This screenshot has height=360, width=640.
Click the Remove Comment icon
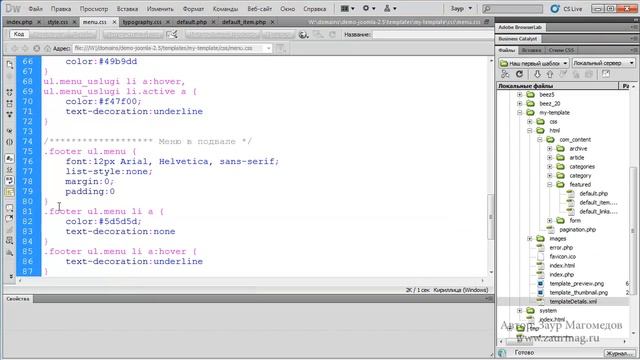click(9, 219)
